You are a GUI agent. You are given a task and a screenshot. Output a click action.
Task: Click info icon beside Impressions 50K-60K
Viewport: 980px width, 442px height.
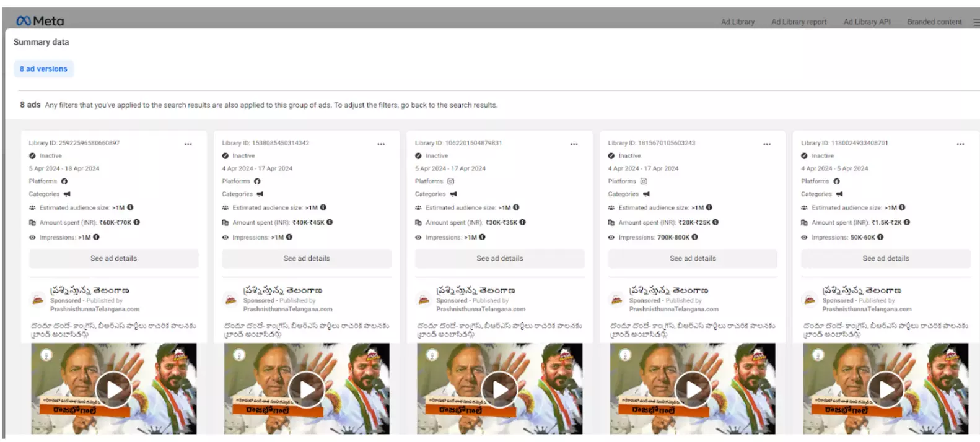click(880, 237)
